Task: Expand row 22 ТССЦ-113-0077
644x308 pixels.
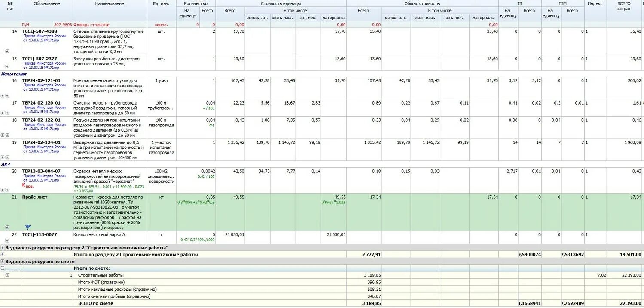Action: pyautogui.click(x=7, y=241)
